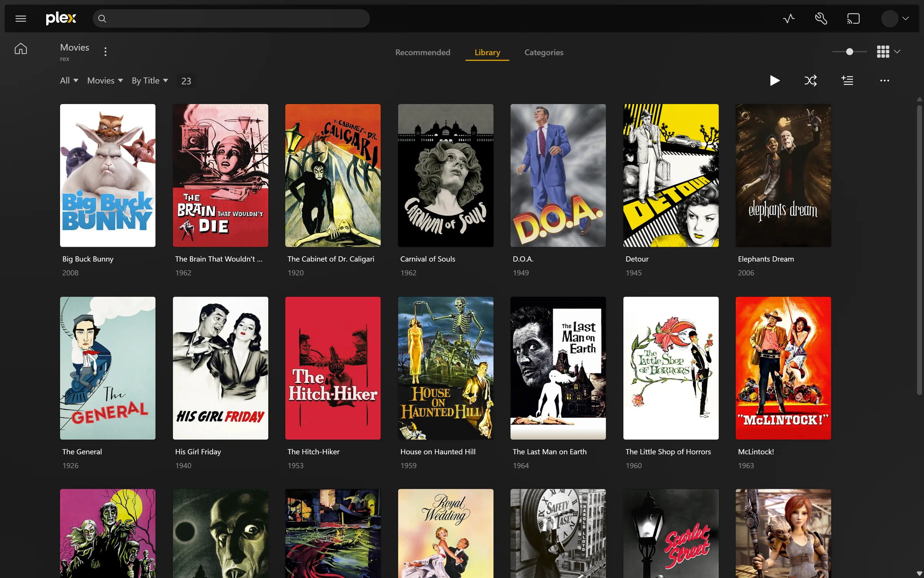Shuffle the movie library
This screenshot has height=578, width=924.
point(810,81)
